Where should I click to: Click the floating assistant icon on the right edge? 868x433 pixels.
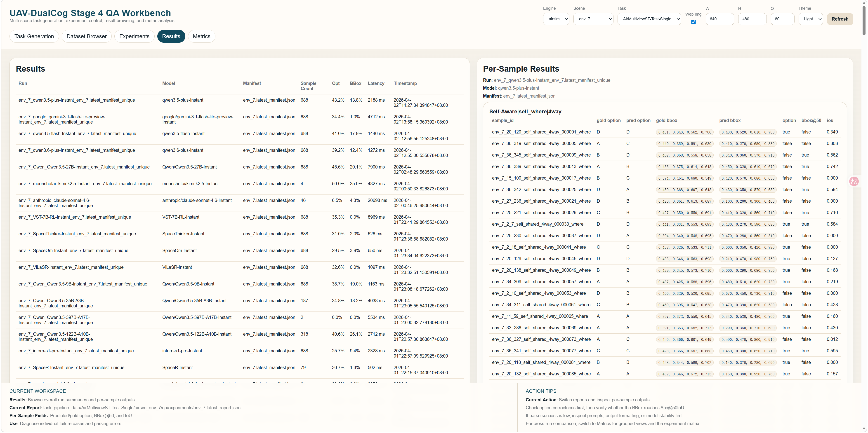pyautogui.click(x=854, y=181)
